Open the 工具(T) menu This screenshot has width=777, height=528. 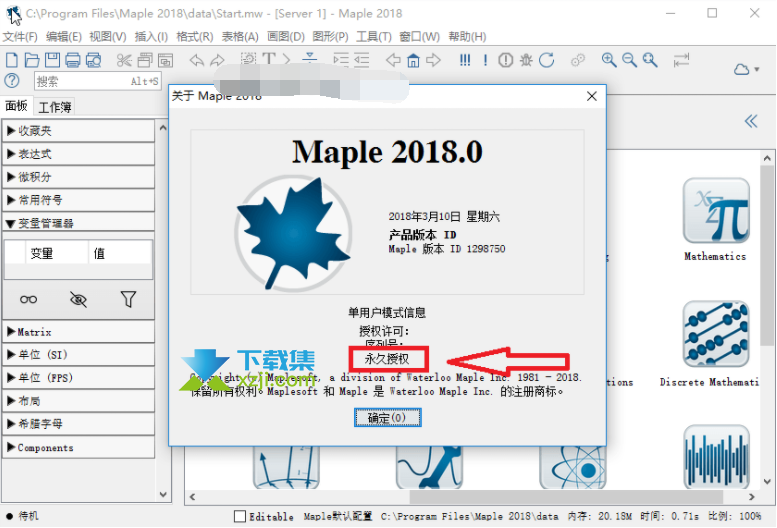(x=374, y=37)
